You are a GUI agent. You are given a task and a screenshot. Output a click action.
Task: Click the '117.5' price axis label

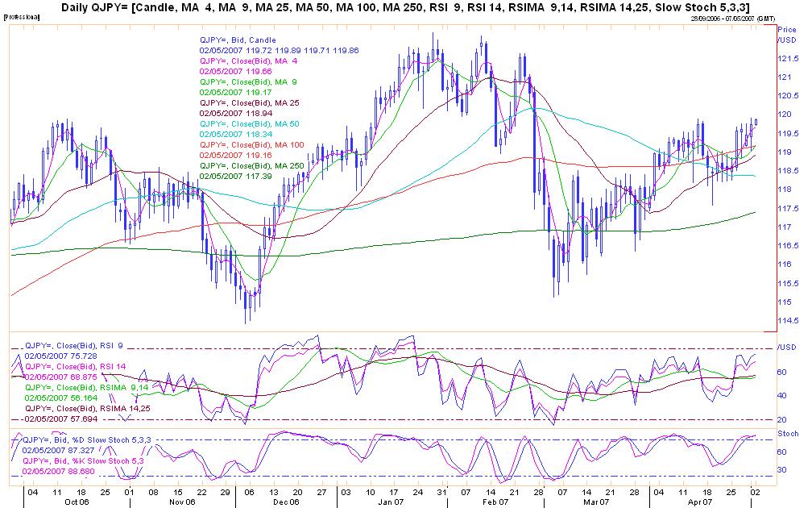788,208
